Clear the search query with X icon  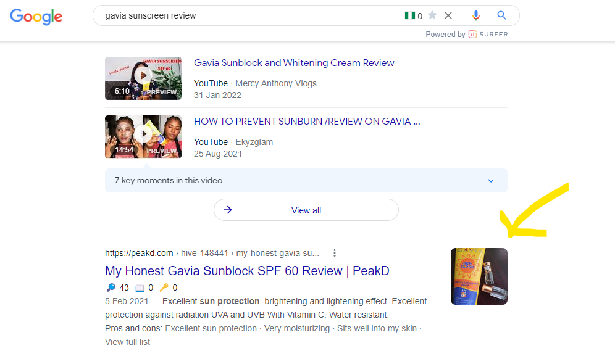pos(448,15)
